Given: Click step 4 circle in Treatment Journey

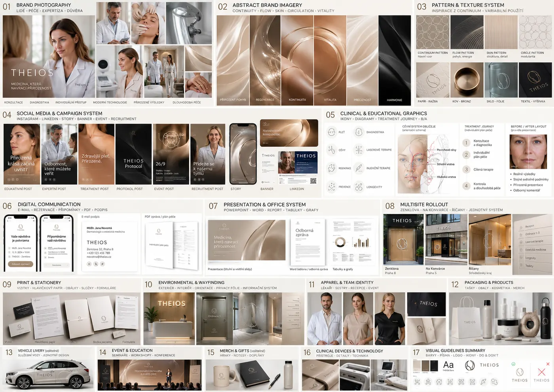Looking at the screenshot, I should tap(467, 186).
